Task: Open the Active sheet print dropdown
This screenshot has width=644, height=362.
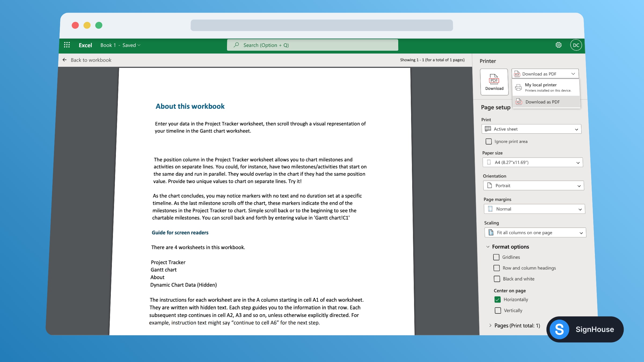Action: (x=531, y=129)
